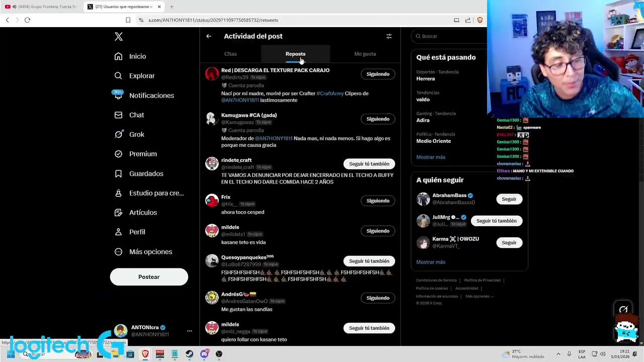This screenshot has width=644, height=362.
Task: Follow Karma OWOZU suggestion
Action: pos(509,242)
